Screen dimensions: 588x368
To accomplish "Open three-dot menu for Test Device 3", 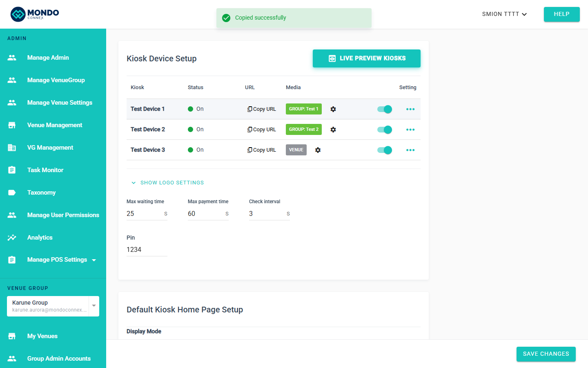I will pyautogui.click(x=410, y=150).
